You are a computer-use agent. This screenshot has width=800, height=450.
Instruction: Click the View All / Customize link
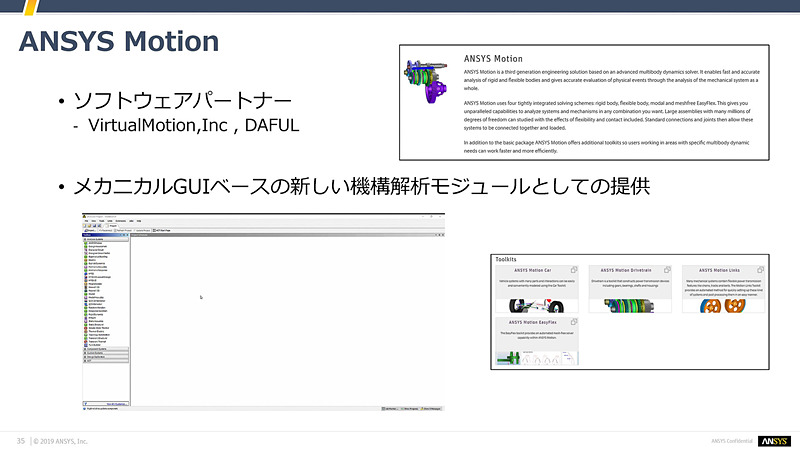117,404
